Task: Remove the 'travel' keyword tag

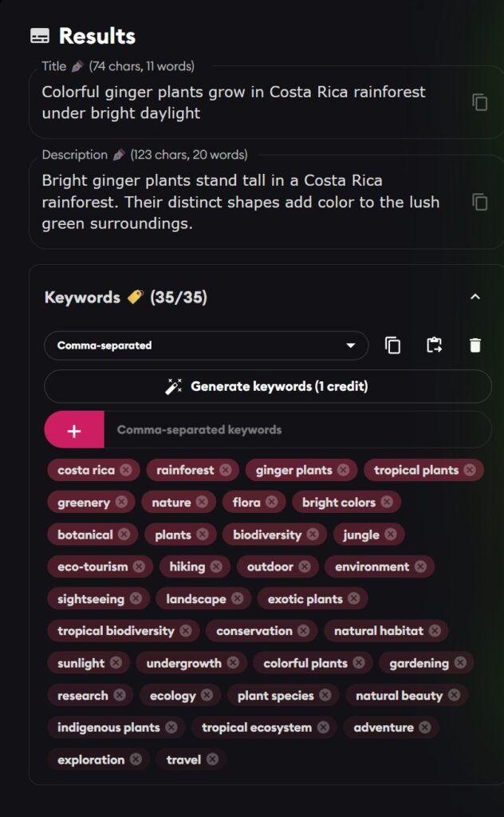Action: 212,760
